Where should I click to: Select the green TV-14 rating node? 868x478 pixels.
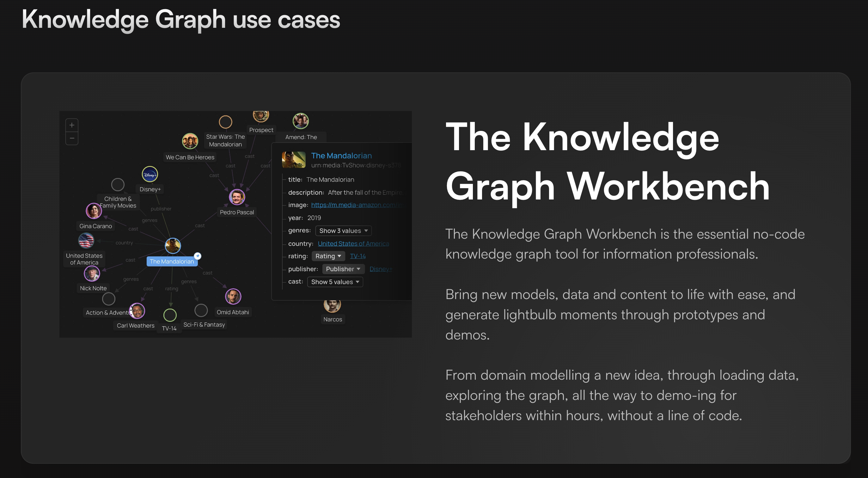pos(170,315)
